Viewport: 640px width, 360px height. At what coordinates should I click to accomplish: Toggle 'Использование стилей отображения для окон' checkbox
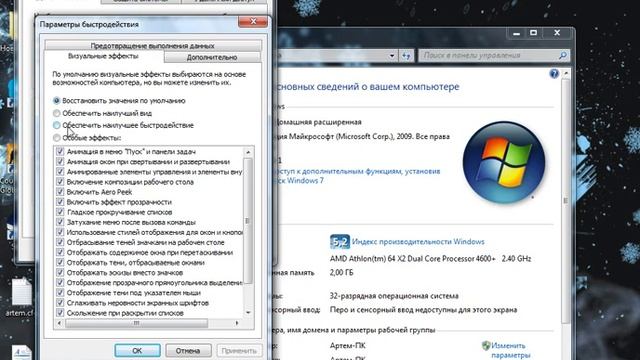60,232
